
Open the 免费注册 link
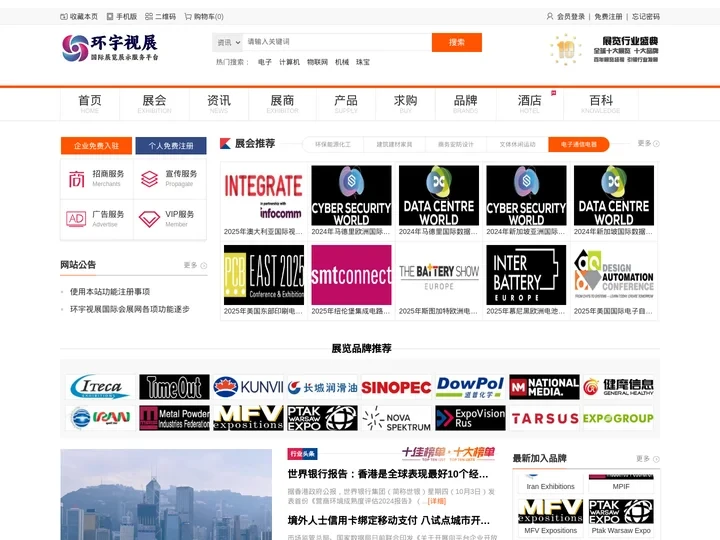(x=608, y=17)
